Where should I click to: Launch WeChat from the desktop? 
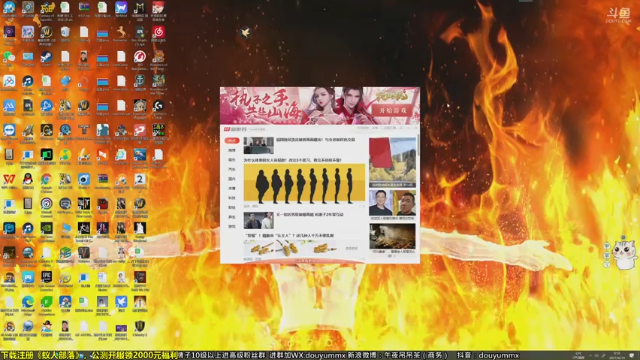9,57
